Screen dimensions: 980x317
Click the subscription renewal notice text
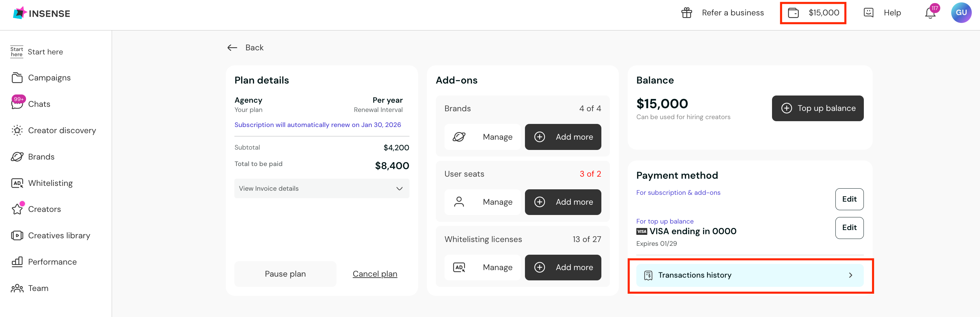tap(318, 125)
